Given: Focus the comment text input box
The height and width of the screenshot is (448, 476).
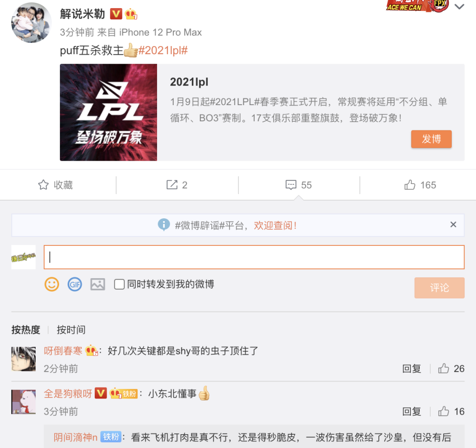Looking at the screenshot, I should 254,257.
